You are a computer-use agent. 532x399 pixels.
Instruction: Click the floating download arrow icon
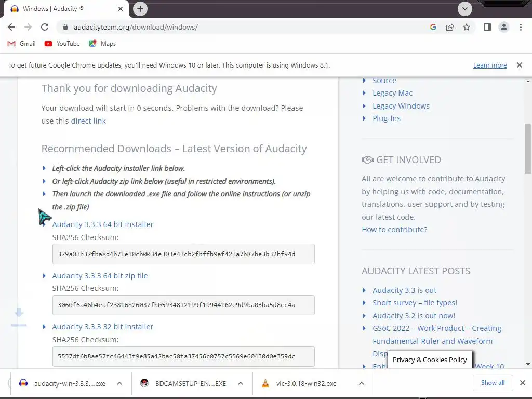19,317
